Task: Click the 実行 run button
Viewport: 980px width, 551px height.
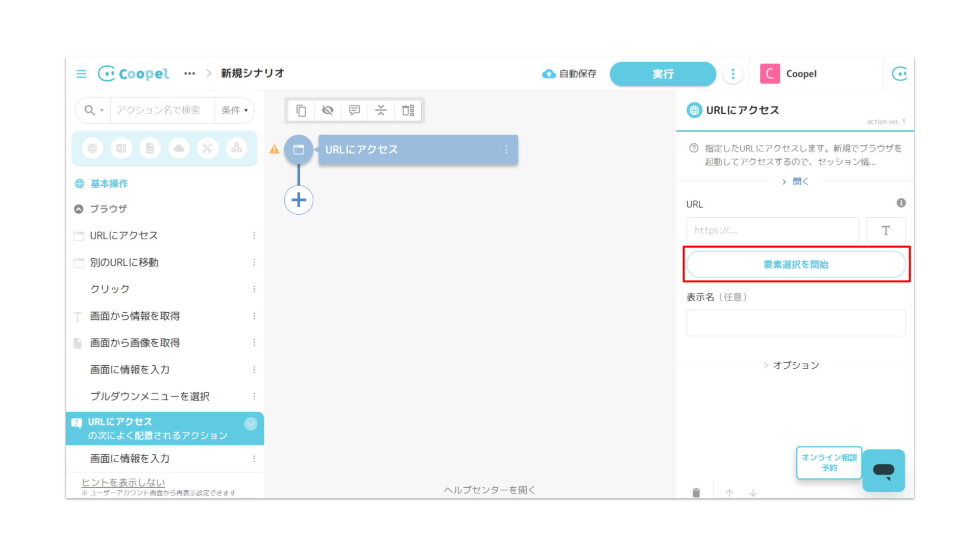Action: (663, 74)
